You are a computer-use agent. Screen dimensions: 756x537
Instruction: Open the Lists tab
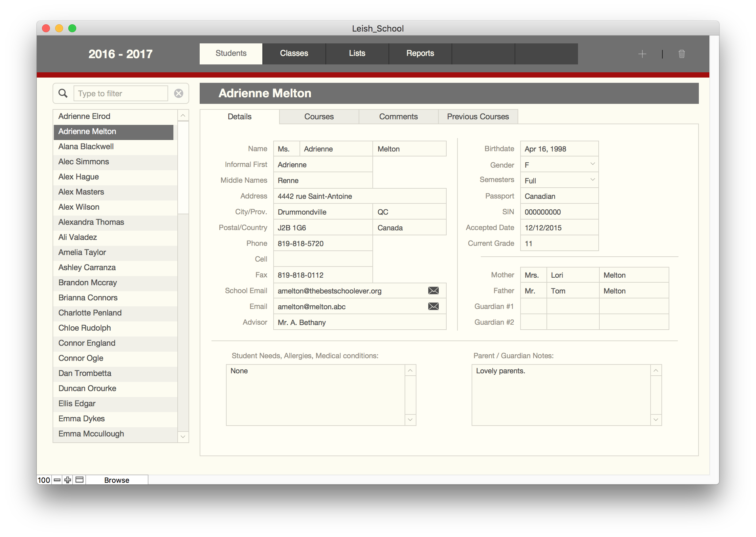(357, 54)
